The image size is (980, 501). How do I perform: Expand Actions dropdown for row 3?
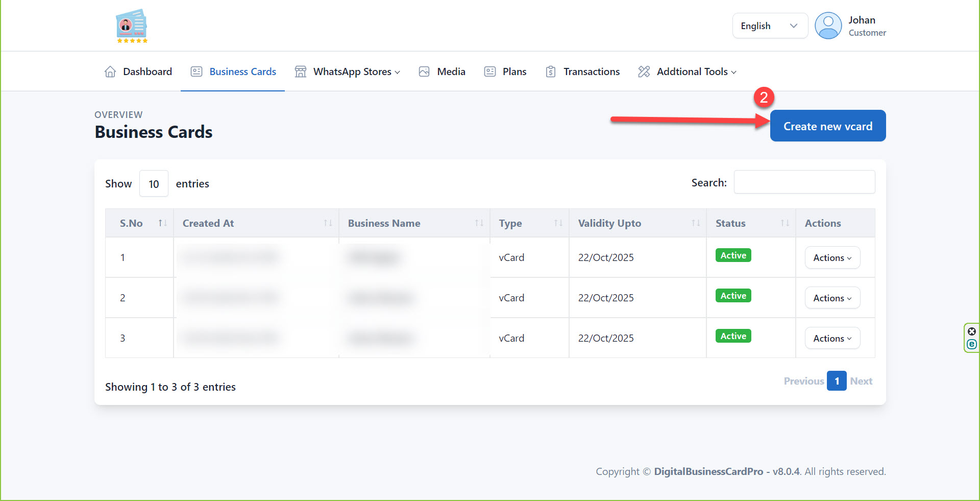[832, 339]
